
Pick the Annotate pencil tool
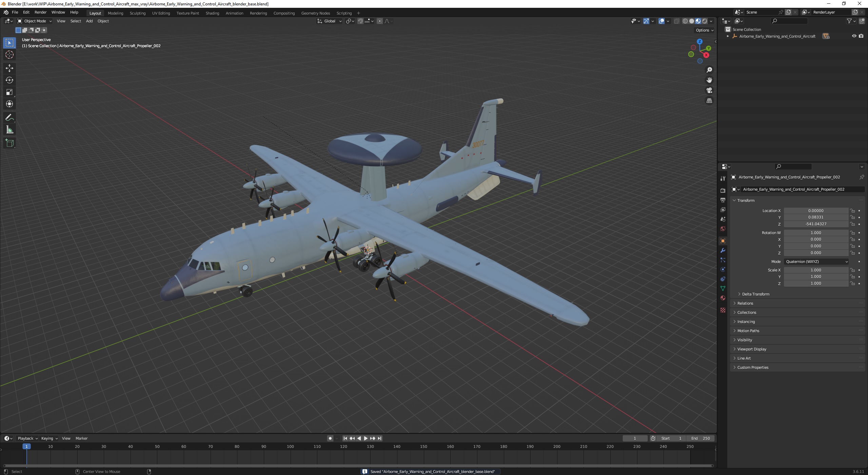pos(9,118)
